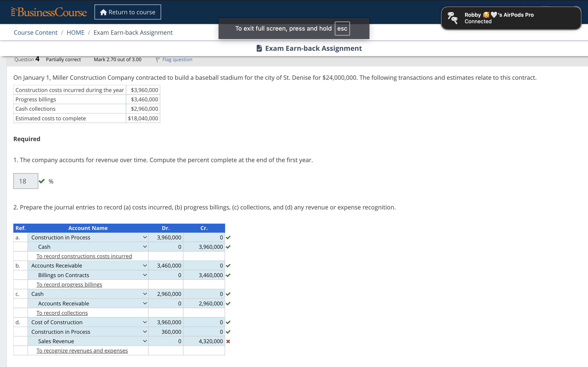Go to HOME breadcrumb link
This screenshot has height=367, width=588.
pos(75,33)
